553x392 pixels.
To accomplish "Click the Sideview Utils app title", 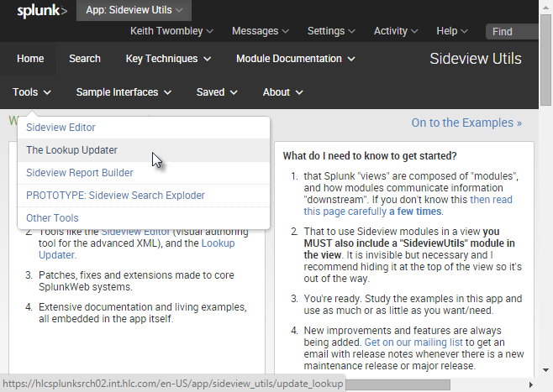I will (x=475, y=59).
